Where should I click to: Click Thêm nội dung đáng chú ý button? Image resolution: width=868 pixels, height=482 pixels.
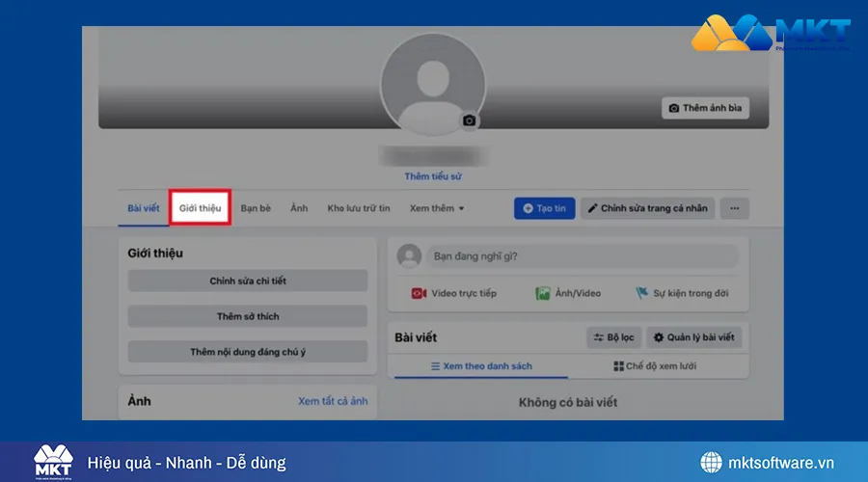(x=248, y=352)
